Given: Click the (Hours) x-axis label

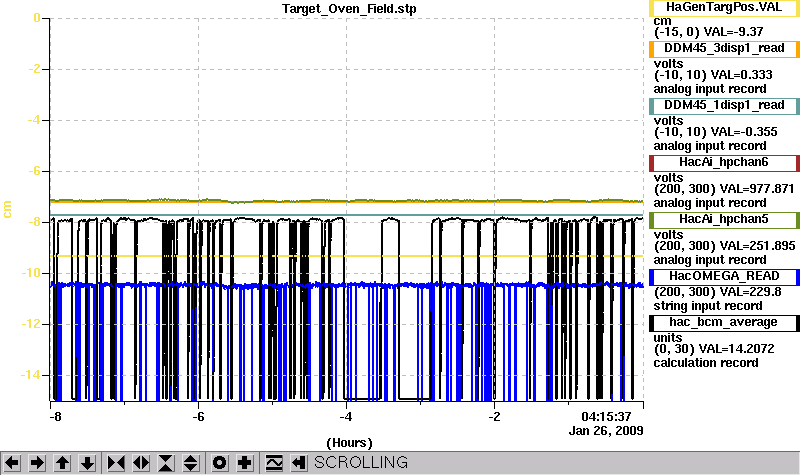Looking at the screenshot, I should click(x=349, y=442).
